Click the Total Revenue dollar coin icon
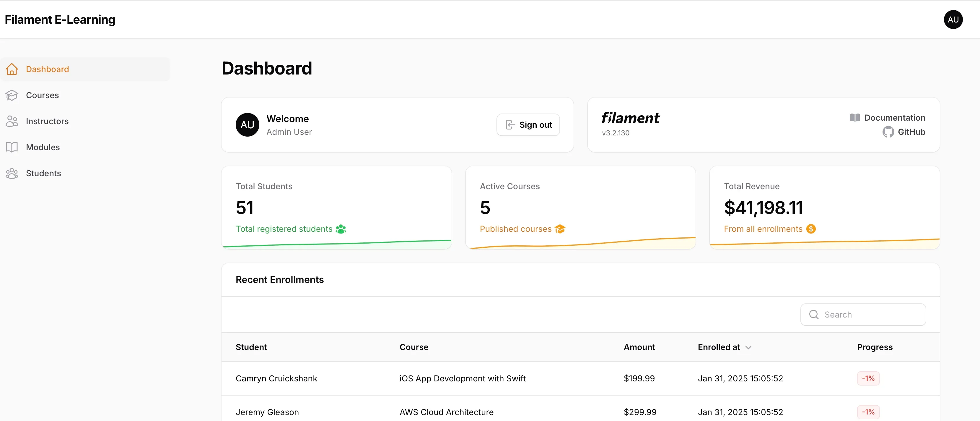Viewport: 980px width, 421px height. click(811, 228)
